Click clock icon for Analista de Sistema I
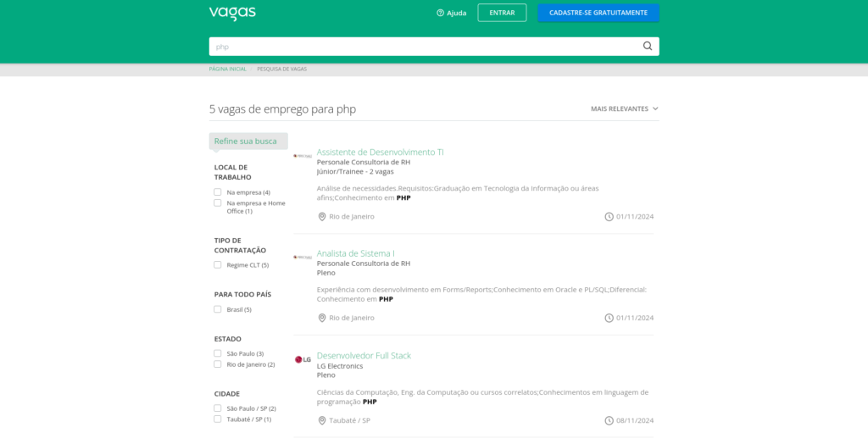 609,318
